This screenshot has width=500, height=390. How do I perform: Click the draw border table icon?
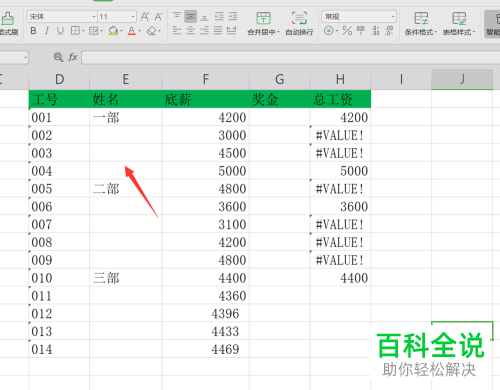coord(94,31)
